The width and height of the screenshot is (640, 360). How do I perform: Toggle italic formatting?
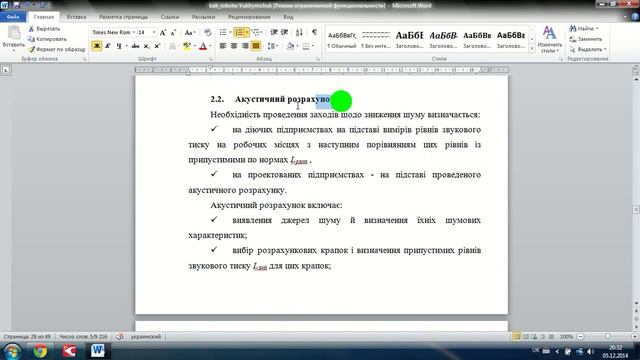[x=108, y=46]
